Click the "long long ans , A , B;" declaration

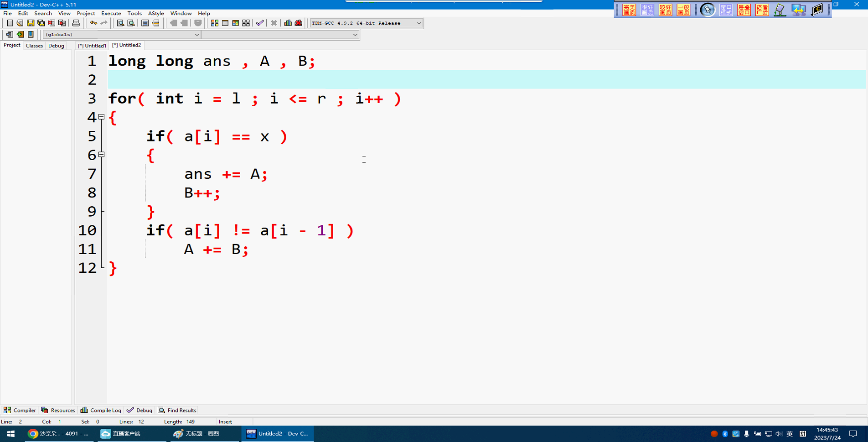212,61
